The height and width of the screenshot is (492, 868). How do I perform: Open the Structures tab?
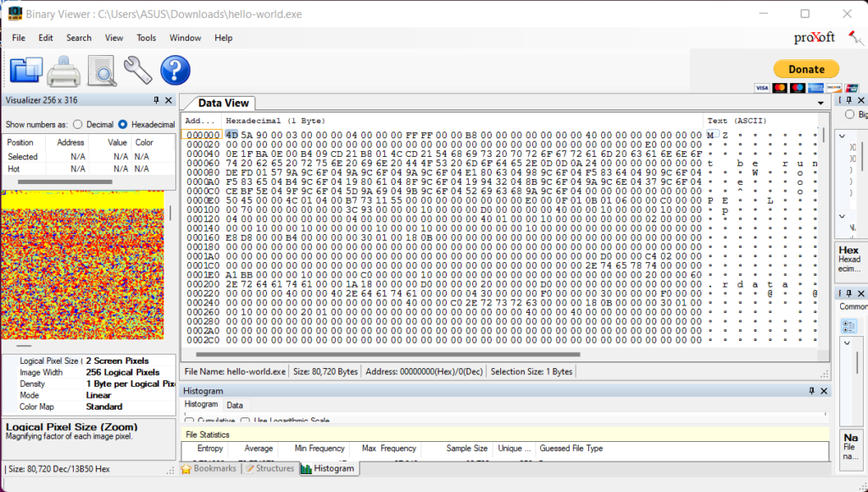270,469
